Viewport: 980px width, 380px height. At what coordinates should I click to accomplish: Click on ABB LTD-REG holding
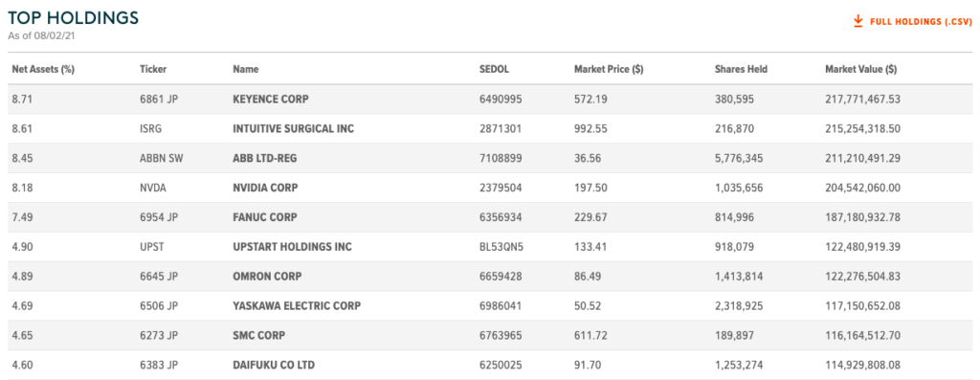264,158
